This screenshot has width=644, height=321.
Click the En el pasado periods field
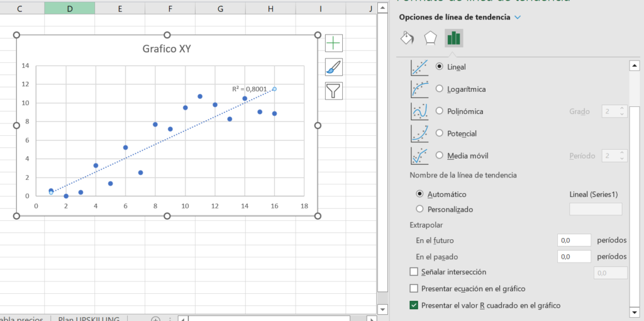[574, 256]
